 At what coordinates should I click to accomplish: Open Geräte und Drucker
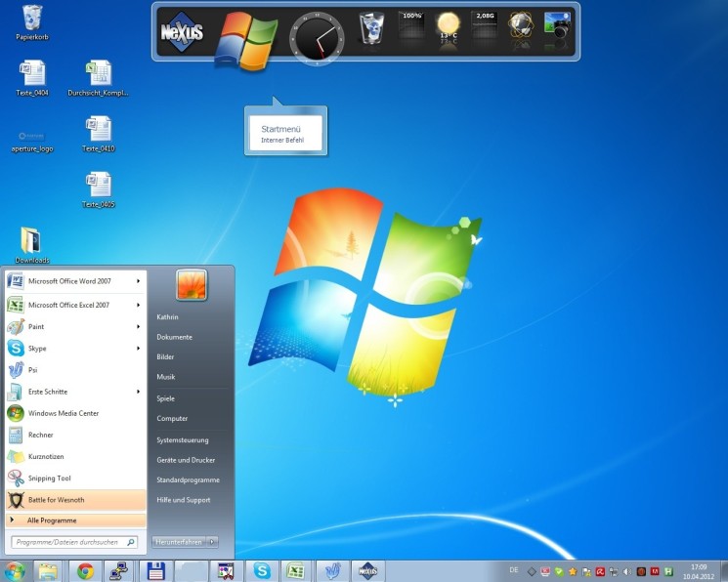click(186, 460)
